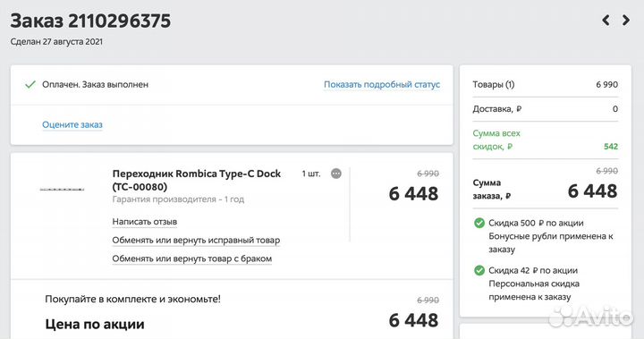
Task: Click crossed-out 6 990 above the item price
Action: click(428, 174)
